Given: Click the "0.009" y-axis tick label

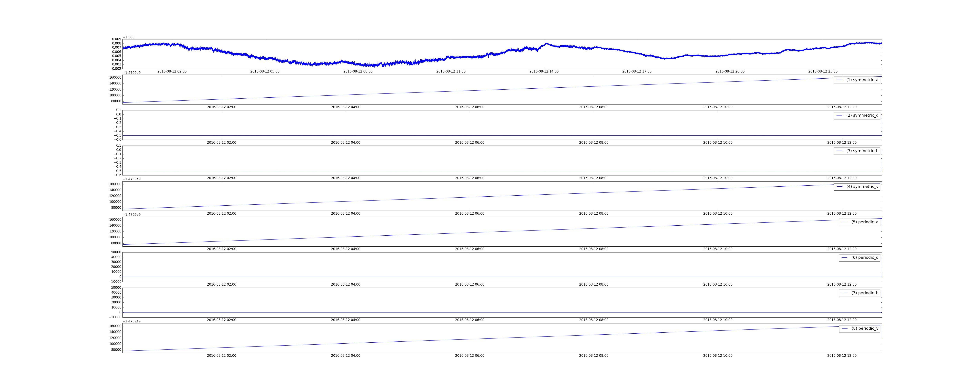Looking at the screenshot, I should 116,39.
